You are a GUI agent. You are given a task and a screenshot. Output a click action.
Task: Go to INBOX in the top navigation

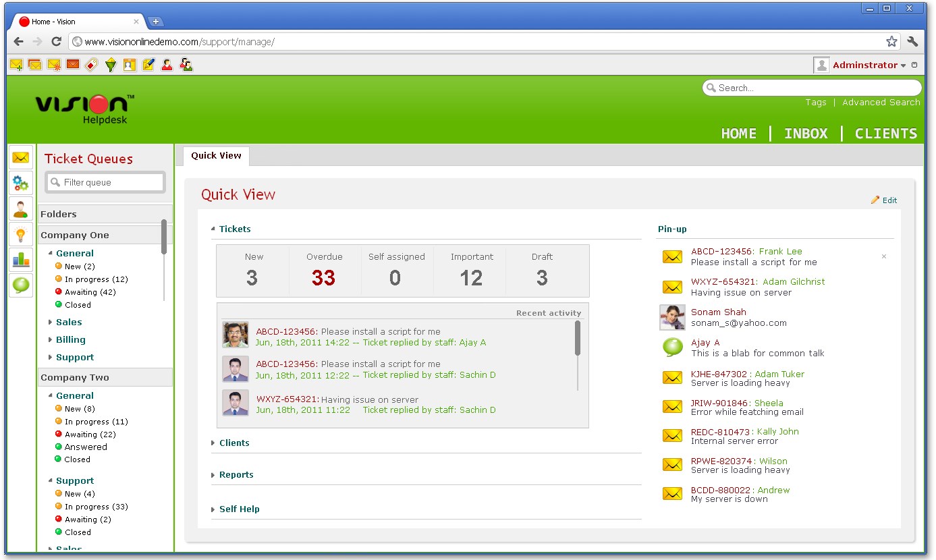point(805,134)
